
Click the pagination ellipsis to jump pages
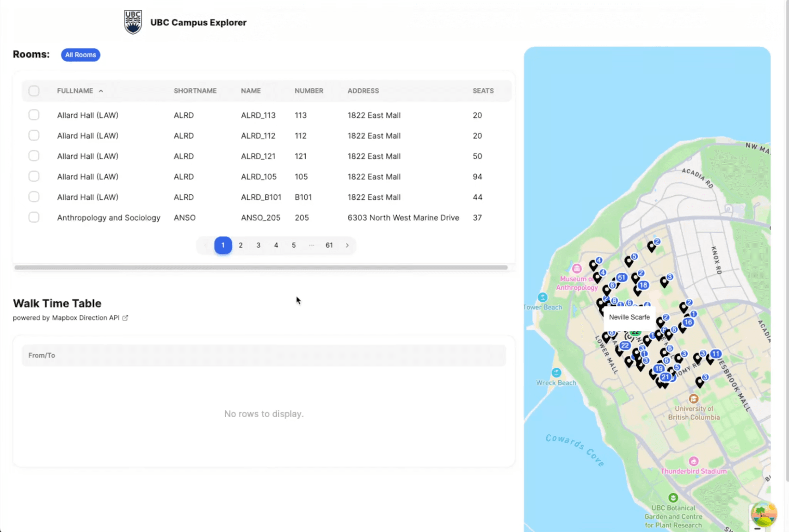click(312, 245)
